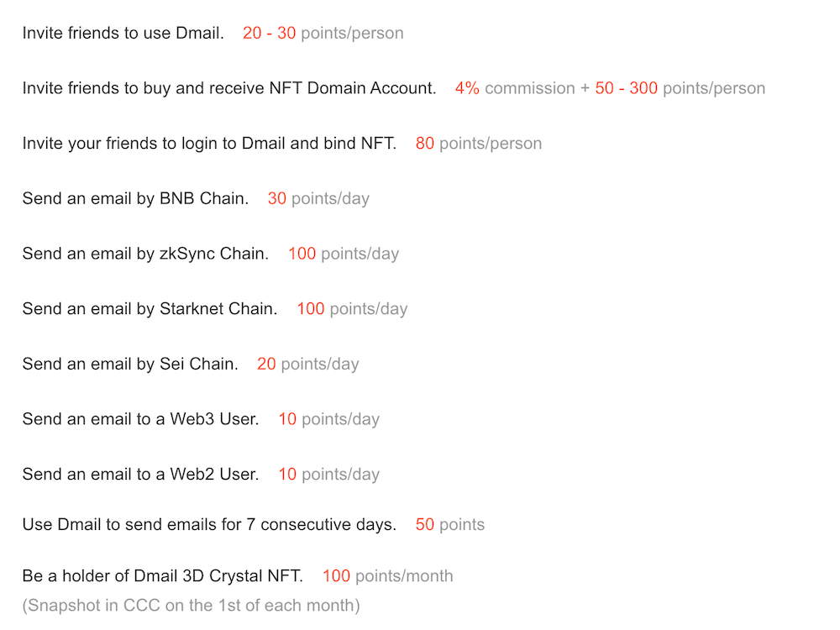This screenshot has width=840, height=630.
Task: Choose the "Send an email by zkSync Chain" task
Action: click(x=145, y=254)
